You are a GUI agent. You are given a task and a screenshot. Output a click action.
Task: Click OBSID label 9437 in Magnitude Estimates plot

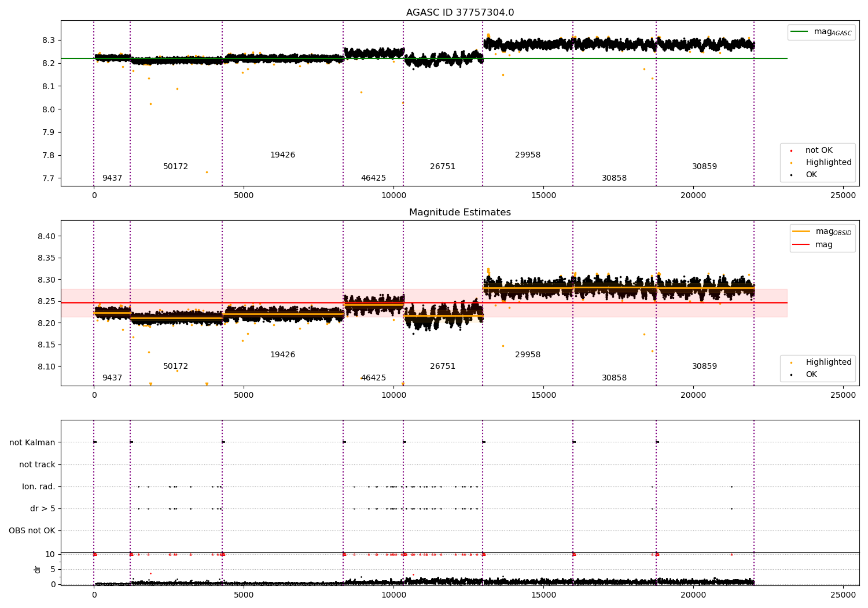point(112,378)
